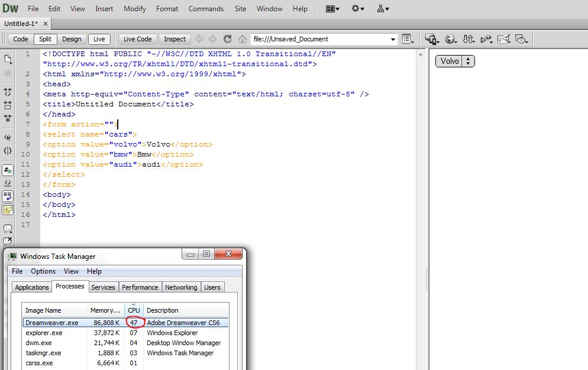This screenshot has width=588, height=370.
Task: Switch to the Performance tab in Task Manager
Action: pyautogui.click(x=140, y=287)
